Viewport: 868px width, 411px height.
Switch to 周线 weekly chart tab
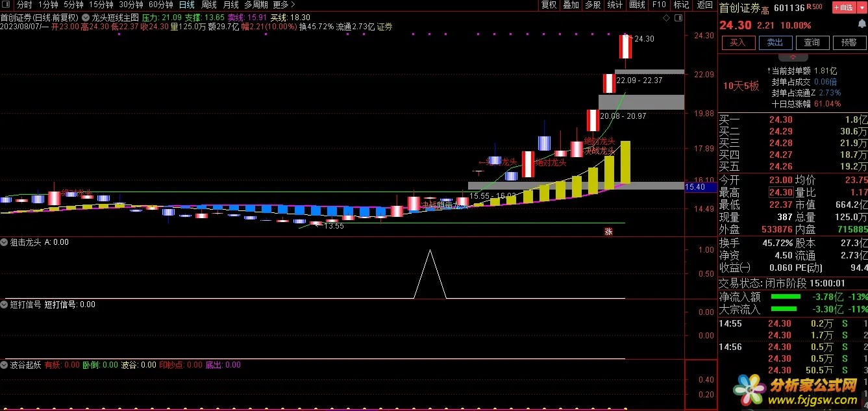click(208, 5)
